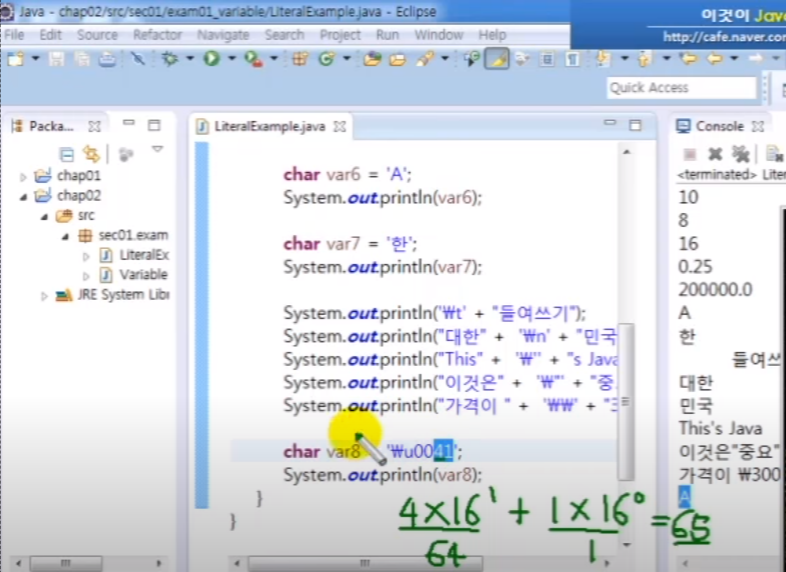This screenshot has height=572, width=786.
Task: Click the Debug bug icon
Action: 170,59
